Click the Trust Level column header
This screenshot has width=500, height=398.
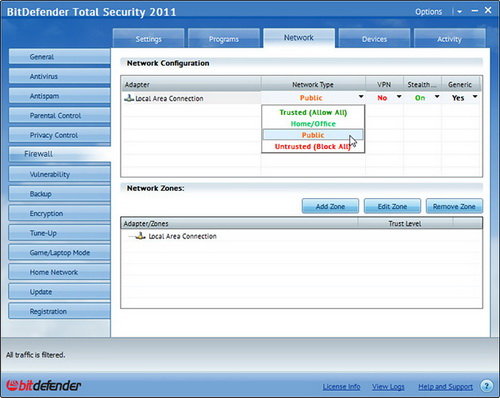click(x=405, y=224)
